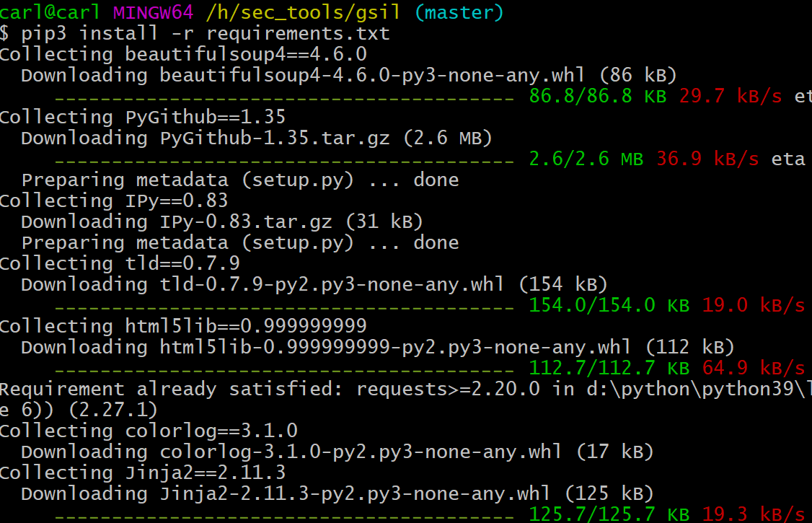812x523 pixels.
Task: Click the line 'Collecting PyGithub==1.35'
Action: pyautogui.click(x=143, y=117)
